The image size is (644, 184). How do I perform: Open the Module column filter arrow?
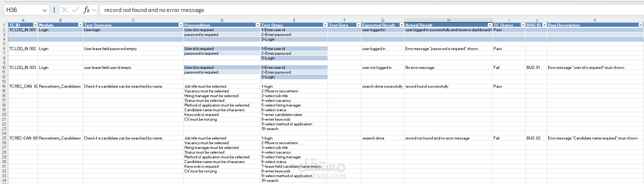pyautogui.click(x=80, y=25)
